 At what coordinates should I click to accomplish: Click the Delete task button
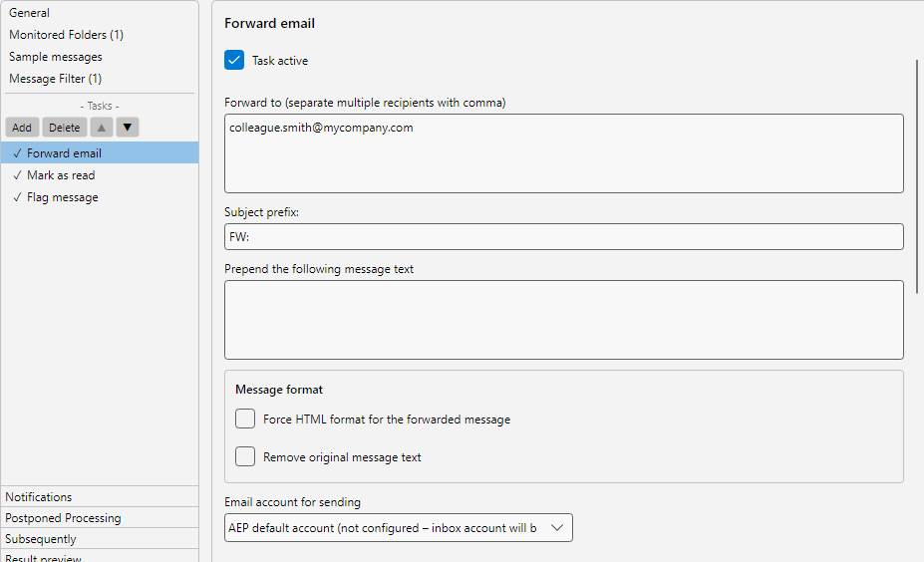65,128
